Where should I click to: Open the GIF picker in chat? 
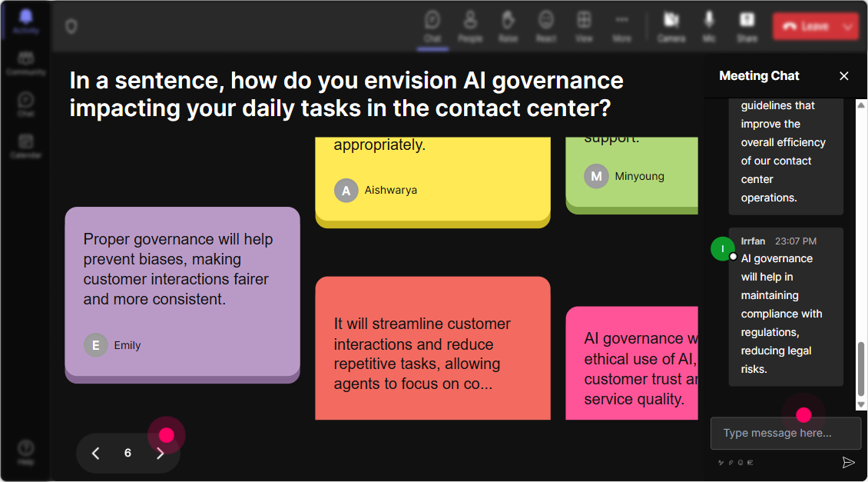point(750,462)
